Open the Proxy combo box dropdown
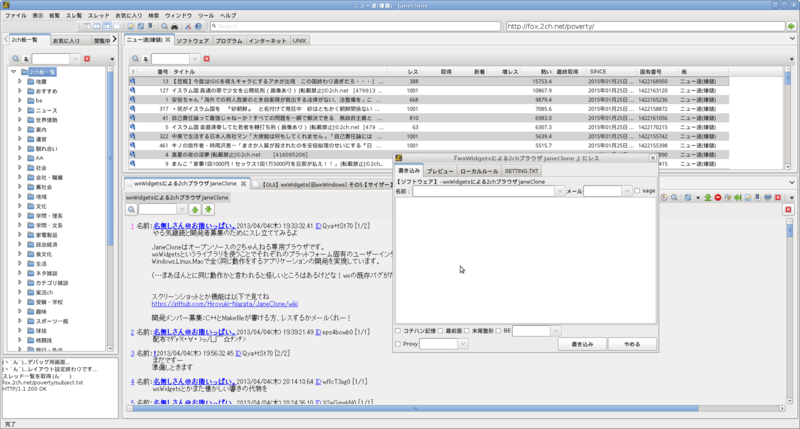The image size is (800, 429). 463,344
